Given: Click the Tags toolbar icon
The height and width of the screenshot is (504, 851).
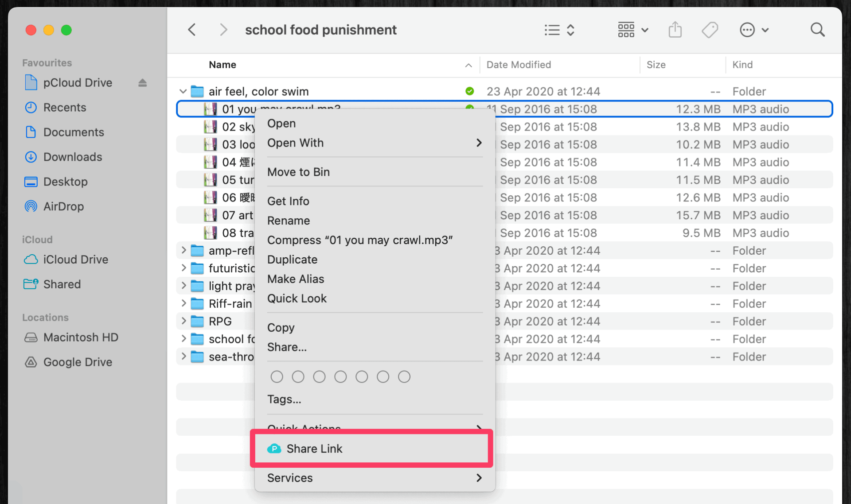Looking at the screenshot, I should [710, 30].
